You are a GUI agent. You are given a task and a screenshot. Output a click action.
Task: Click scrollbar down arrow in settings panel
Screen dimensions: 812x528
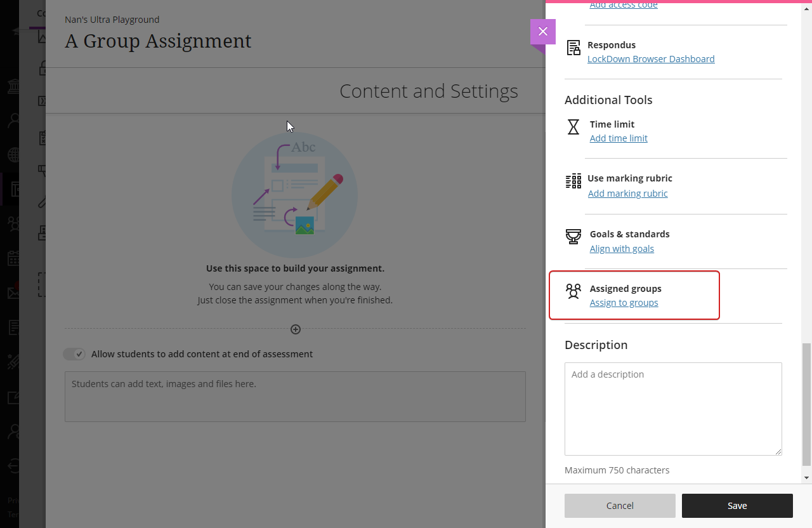pyautogui.click(x=806, y=478)
